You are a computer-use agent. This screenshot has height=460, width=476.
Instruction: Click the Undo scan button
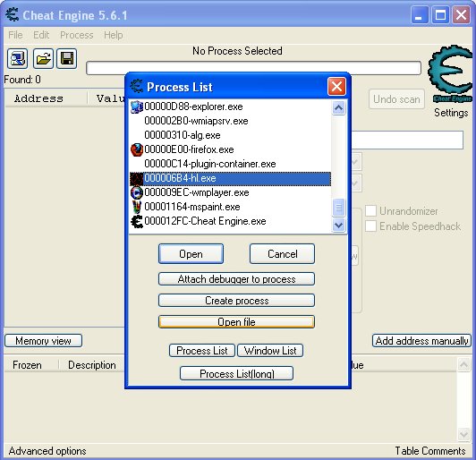(x=396, y=99)
